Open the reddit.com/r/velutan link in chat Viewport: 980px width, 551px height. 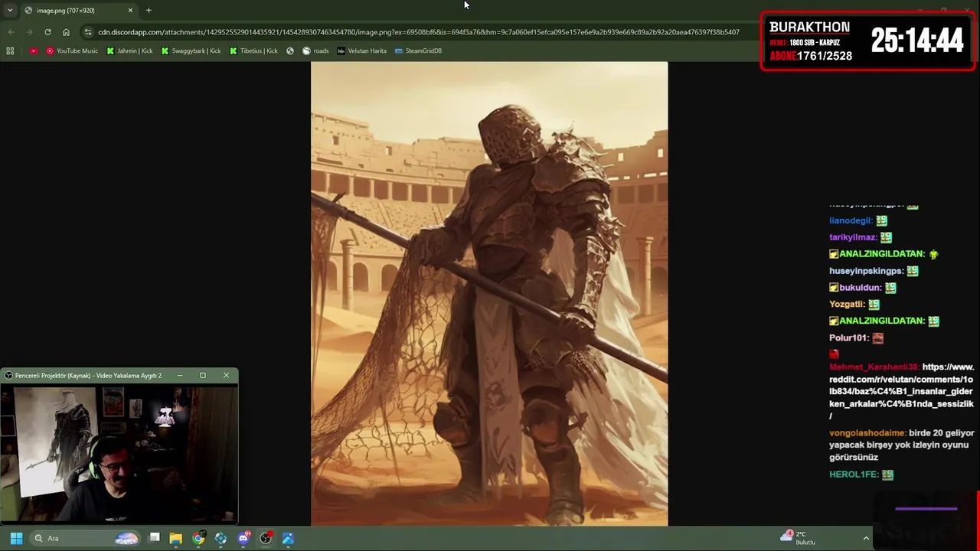tap(901, 391)
